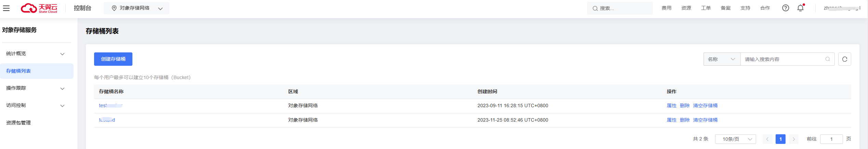
Task: Click the 创建存储桶 button
Action: 113,59
